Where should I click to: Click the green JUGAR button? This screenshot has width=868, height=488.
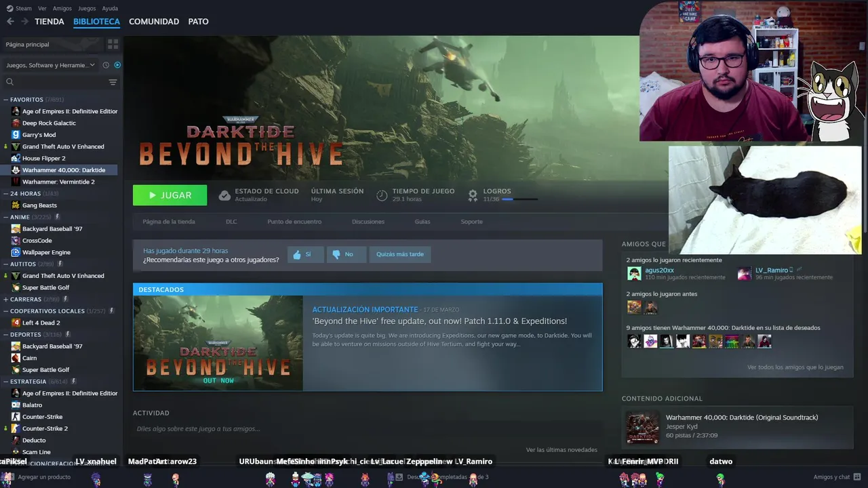tap(170, 195)
